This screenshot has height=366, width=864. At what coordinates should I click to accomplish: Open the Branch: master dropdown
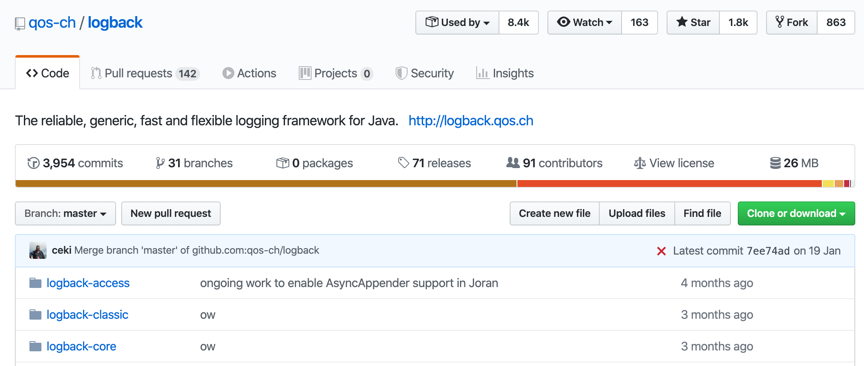coord(66,213)
